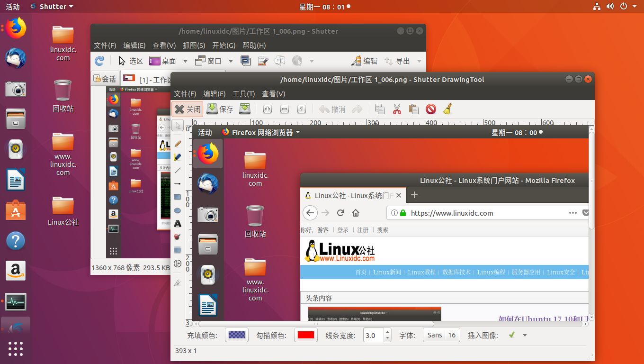The height and width of the screenshot is (364, 644).
Task: Select the freehand Pencil tool
Action: (178, 144)
